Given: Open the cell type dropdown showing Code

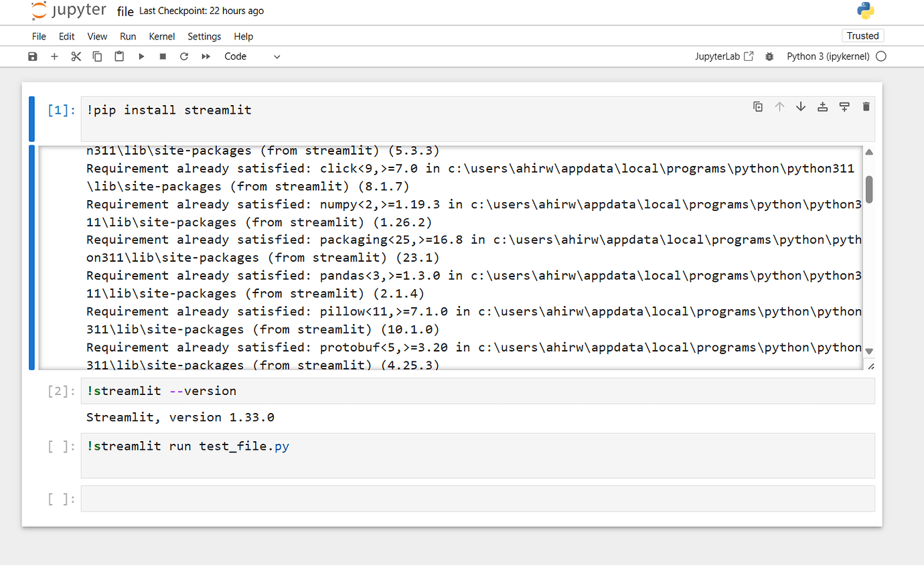Looking at the screenshot, I should tap(251, 56).
